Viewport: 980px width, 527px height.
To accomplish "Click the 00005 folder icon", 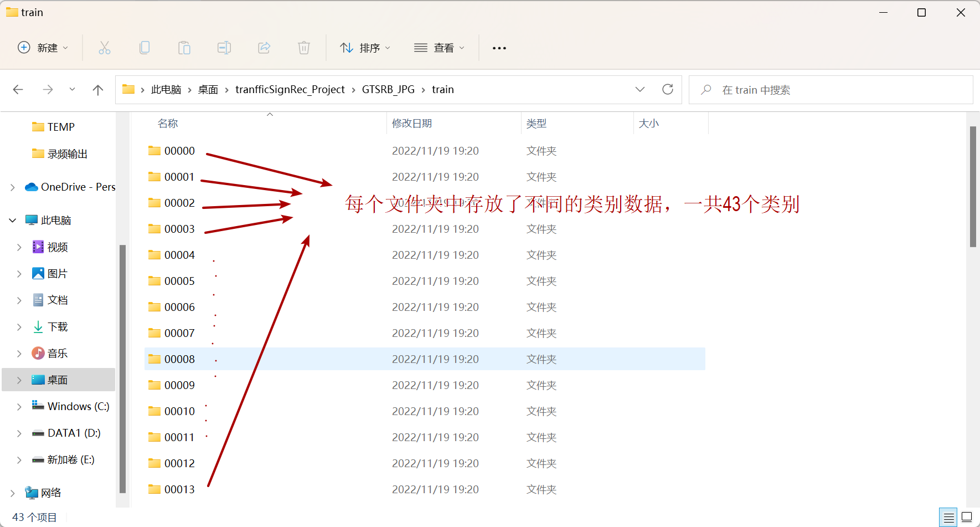I will [154, 281].
